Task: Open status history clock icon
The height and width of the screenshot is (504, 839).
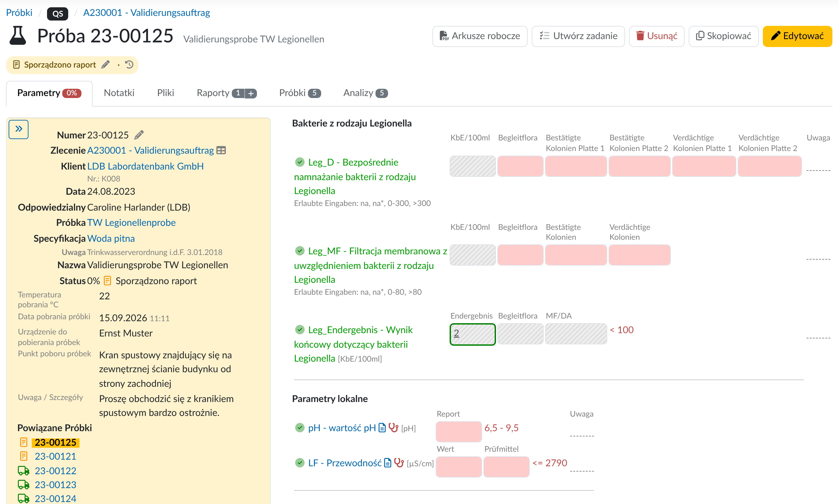Action: point(129,65)
